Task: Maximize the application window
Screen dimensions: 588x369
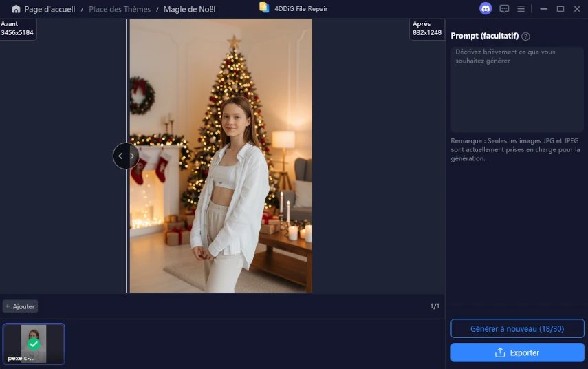Action: click(x=560, y=9)
